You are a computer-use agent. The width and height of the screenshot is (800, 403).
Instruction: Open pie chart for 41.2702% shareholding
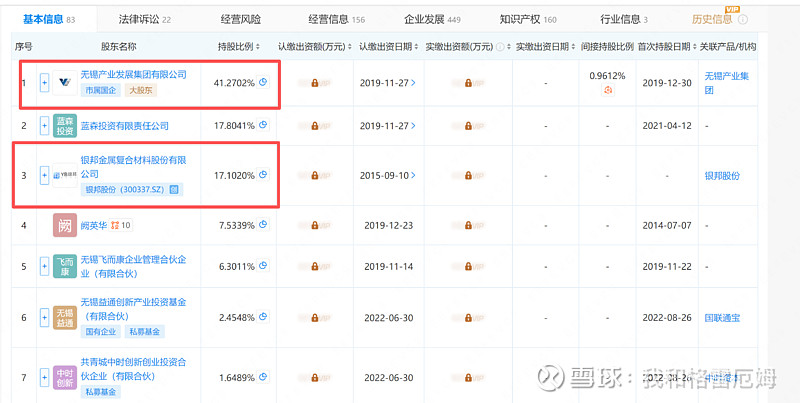coord(263,82)
